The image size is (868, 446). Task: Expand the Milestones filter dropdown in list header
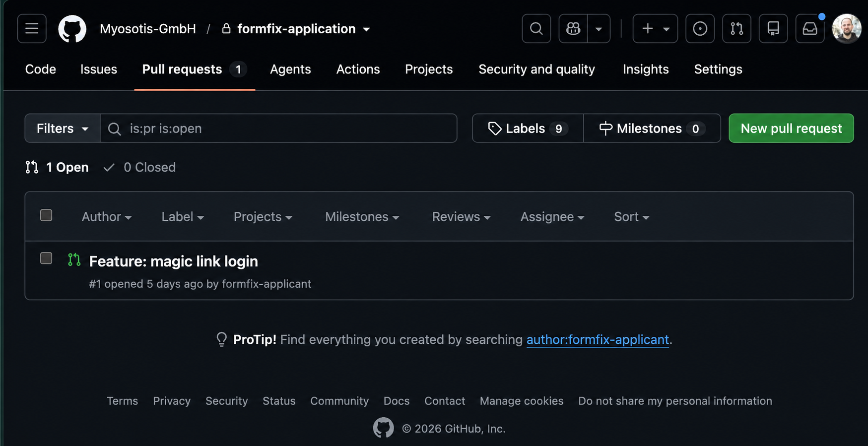pyautogui.click(x=362, y=217)
